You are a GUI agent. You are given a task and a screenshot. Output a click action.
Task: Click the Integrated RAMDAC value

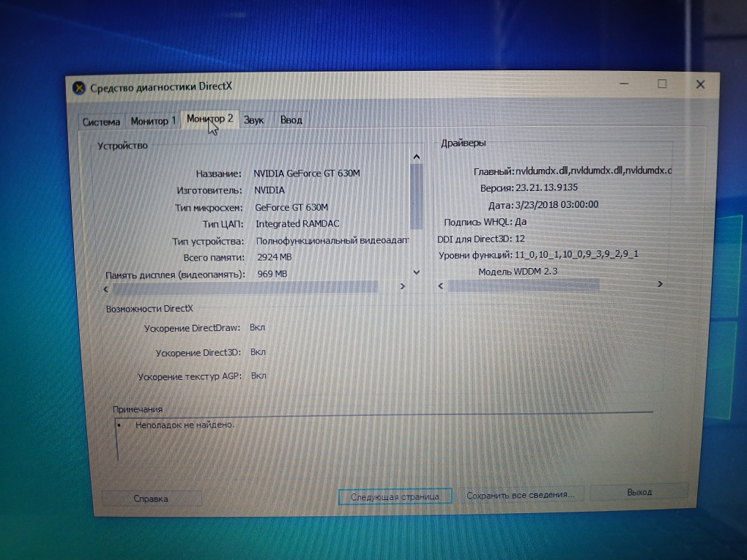click(298, 224)
